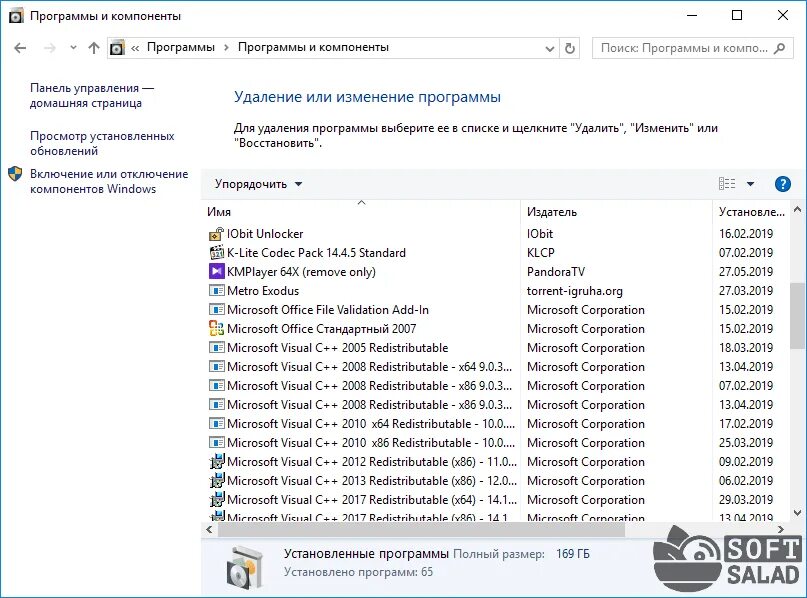Go back with the left arrow
Screen dimensions: 807x598
pyautogui.click(x=20, y=48)
